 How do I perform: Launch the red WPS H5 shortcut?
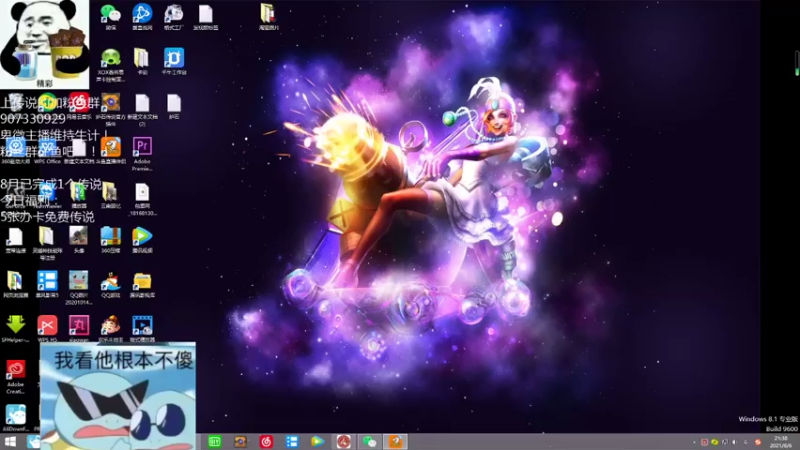tap(47, 329)
